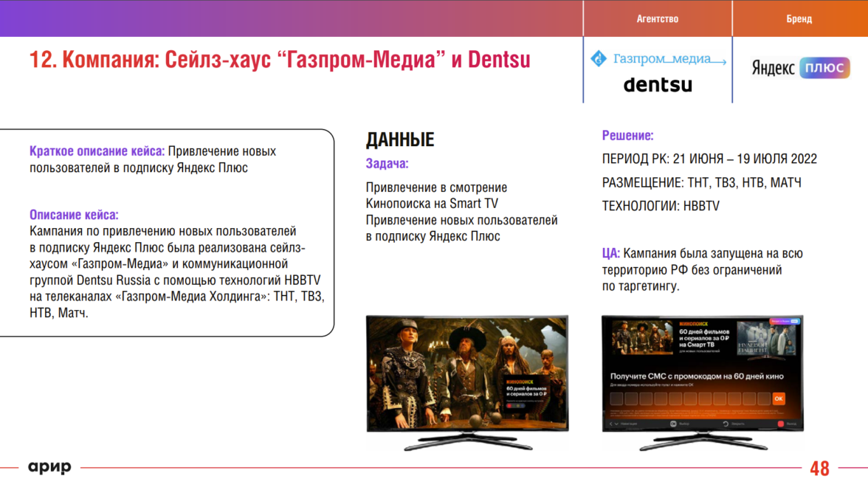
Task: Click the colored remote buttons in Кинопоиск popup
Action: point(514,405)
